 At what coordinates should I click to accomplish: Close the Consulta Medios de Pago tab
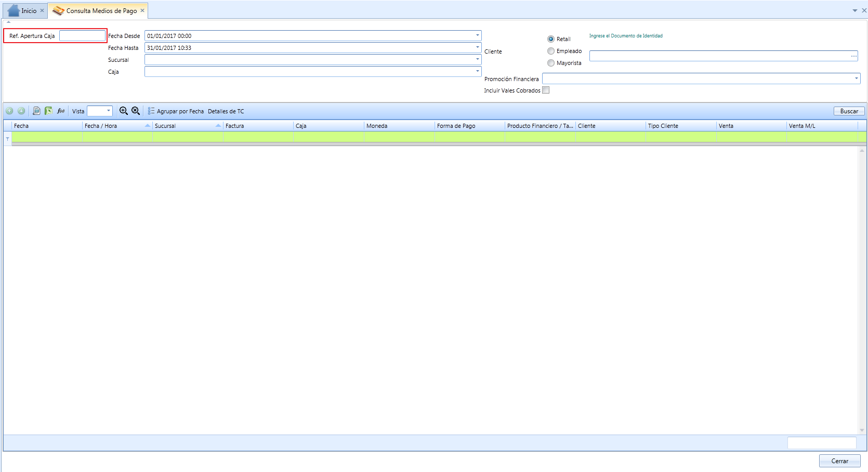142,10
